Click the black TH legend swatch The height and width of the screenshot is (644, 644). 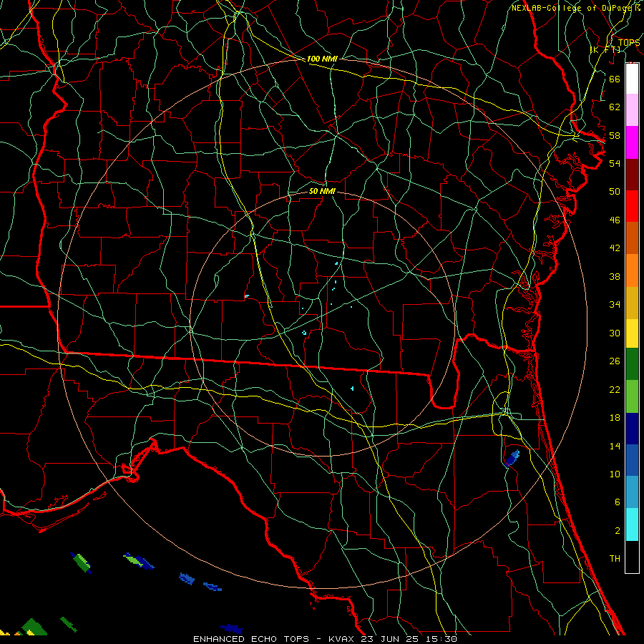tap(632, 557)
